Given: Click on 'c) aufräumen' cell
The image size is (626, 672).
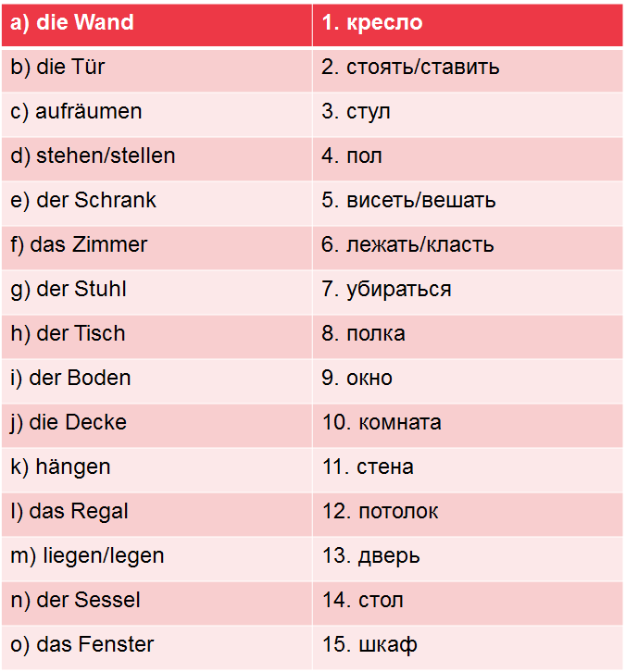Looking at the screenshot, I should pos(156,112).
